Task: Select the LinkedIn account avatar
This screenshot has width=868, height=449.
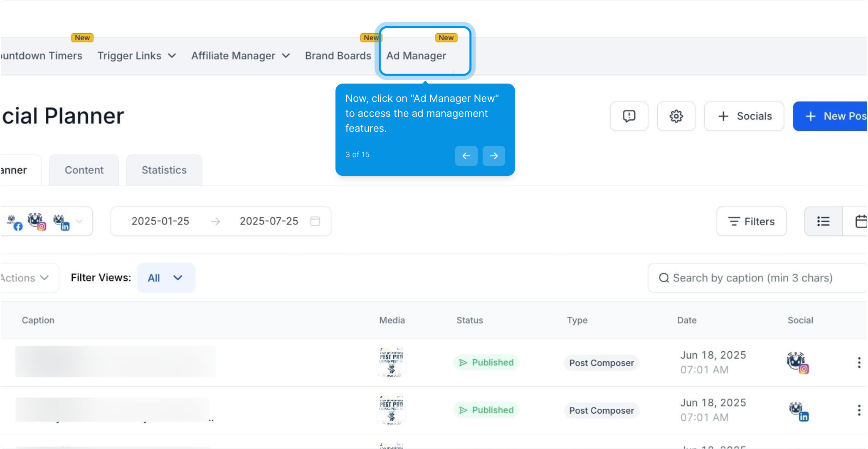Action: click(x=61, y=222)
